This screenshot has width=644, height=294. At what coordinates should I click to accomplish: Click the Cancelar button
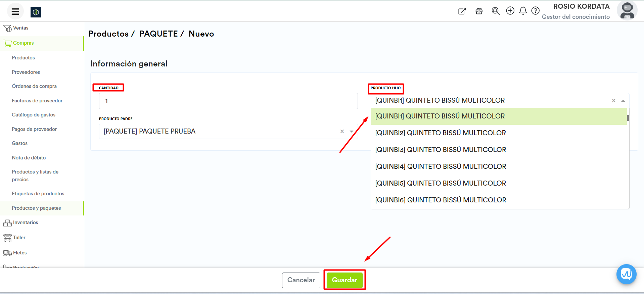(301, 280)
